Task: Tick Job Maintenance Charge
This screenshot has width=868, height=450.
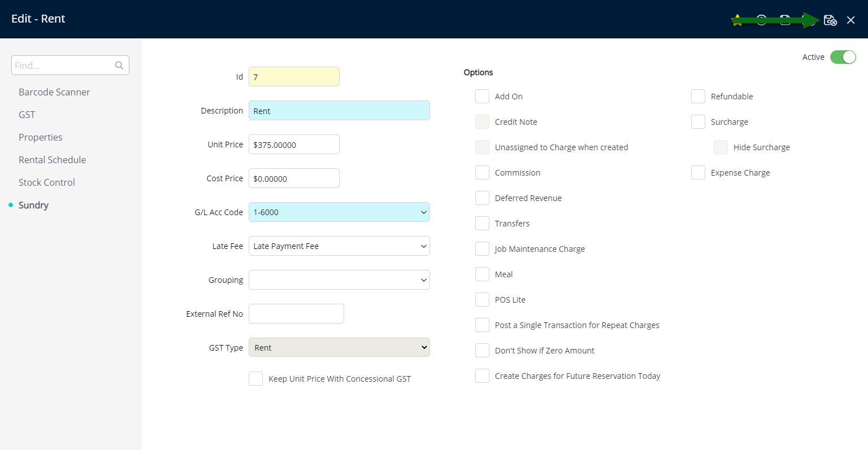Action: click(482, 249)
